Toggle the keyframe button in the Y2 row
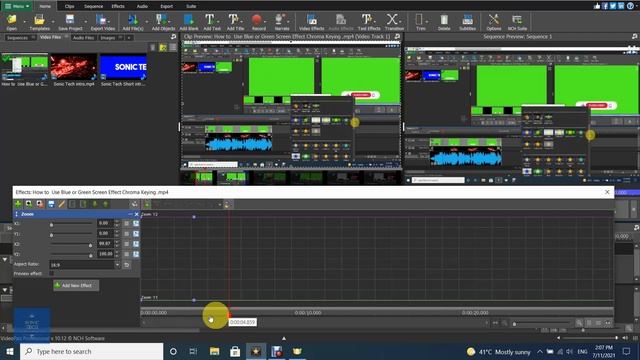Viewport: 640px width, 360px height. [x=127, y=254]
